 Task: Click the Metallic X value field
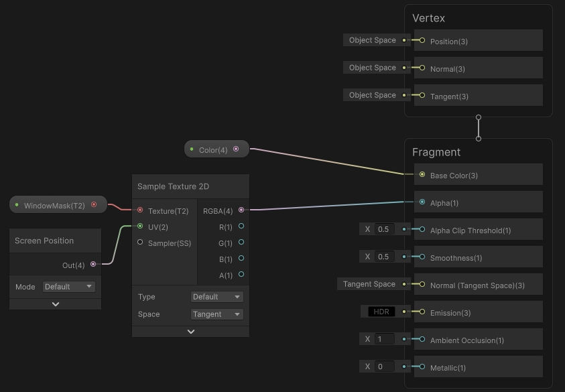coord(384,367)
